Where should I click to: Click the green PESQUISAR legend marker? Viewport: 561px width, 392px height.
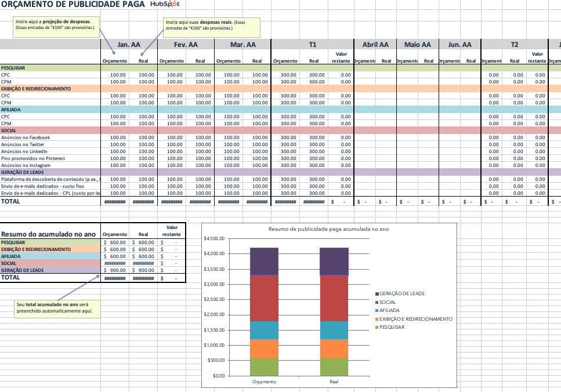377,328
